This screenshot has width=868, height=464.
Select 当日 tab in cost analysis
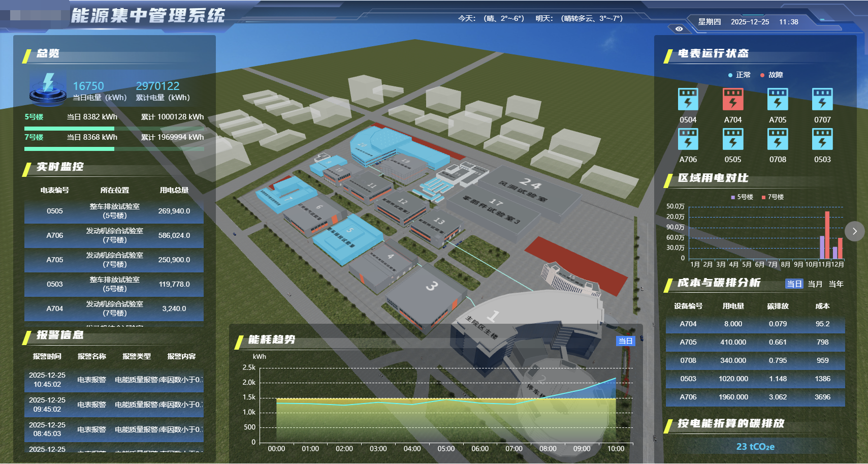point(794,284)
